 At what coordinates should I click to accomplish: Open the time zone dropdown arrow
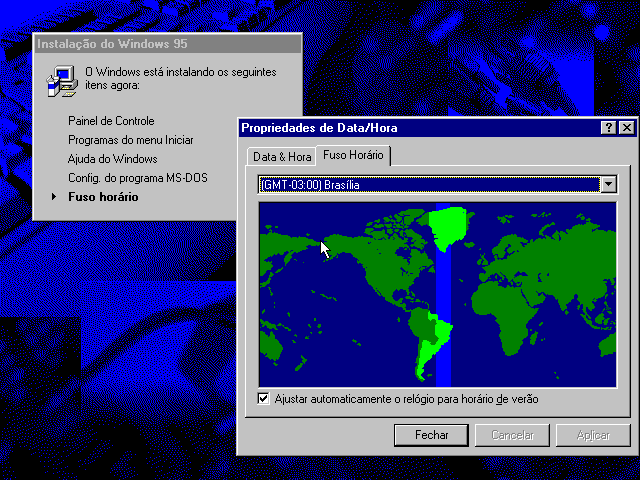tap(608, 184)
